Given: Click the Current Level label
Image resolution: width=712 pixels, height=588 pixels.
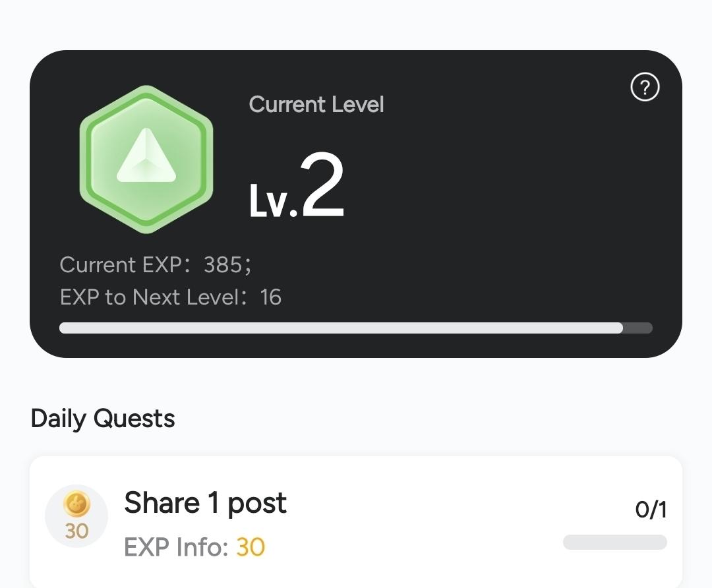Looking at the screenshot, I should coord(316,105).
